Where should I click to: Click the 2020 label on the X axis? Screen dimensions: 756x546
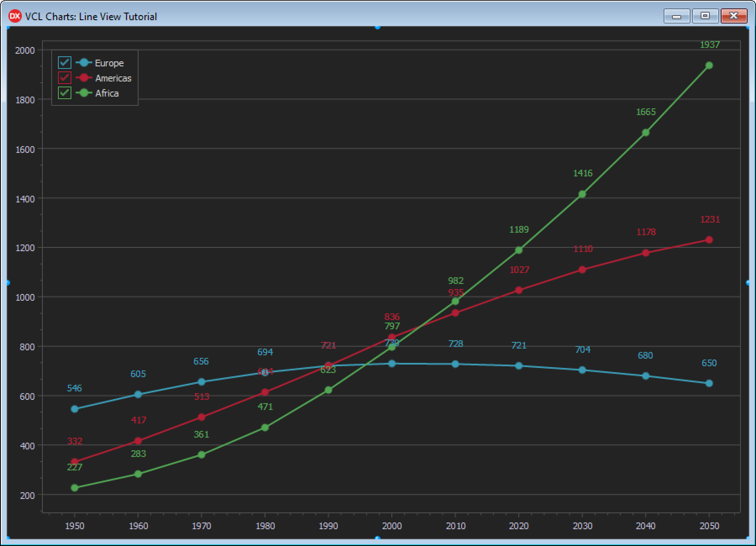pyautogui.click(x=519, y=526)
